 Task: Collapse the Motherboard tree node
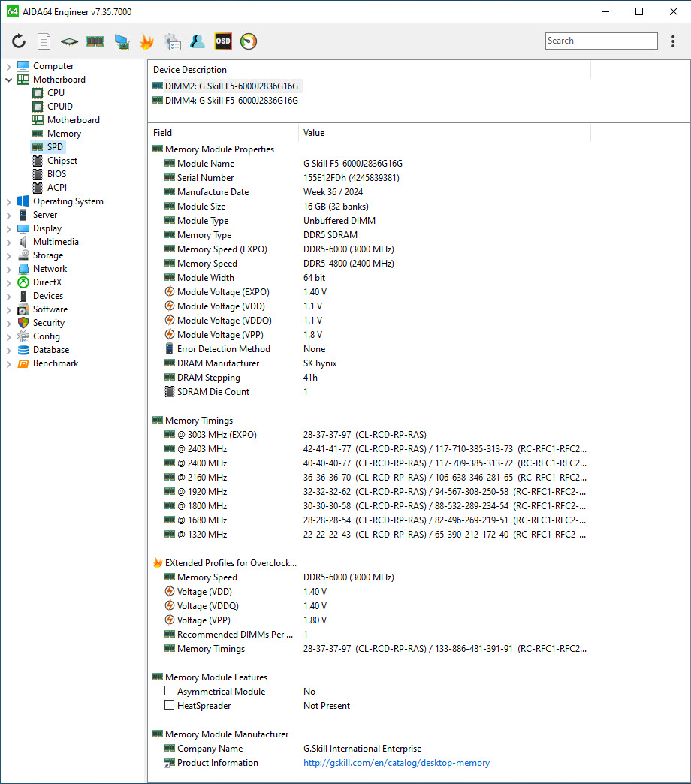8,80
